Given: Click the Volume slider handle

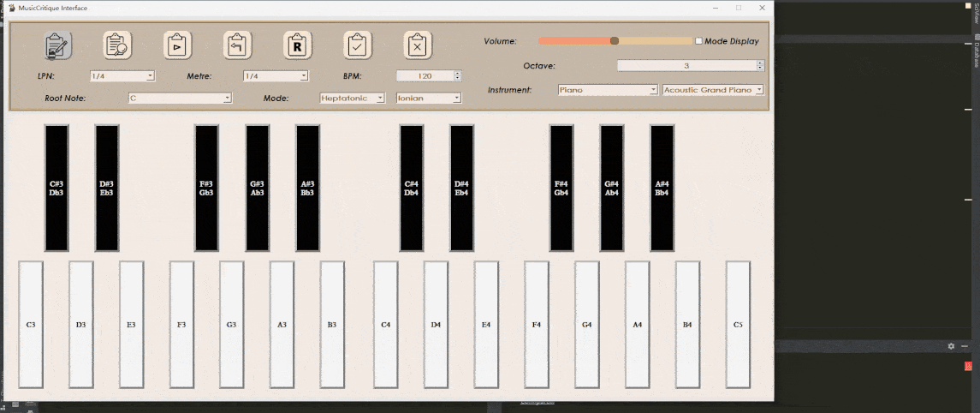Looking at the screenshot, I should 615,40.
